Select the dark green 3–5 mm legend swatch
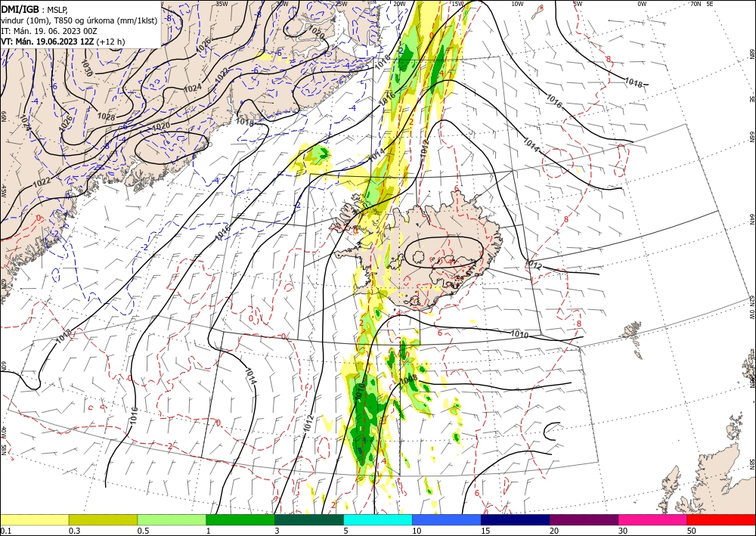Viewport: 756px width, 536px height. 309,519
